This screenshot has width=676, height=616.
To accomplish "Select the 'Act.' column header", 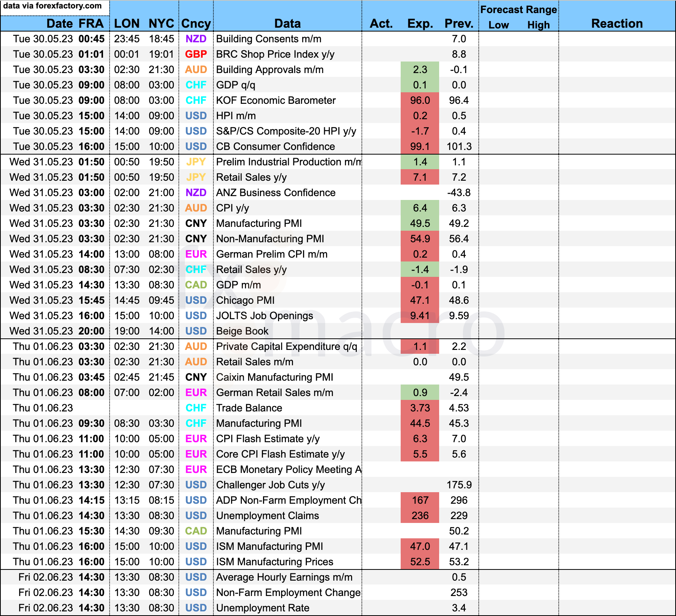I will (381, 23).
